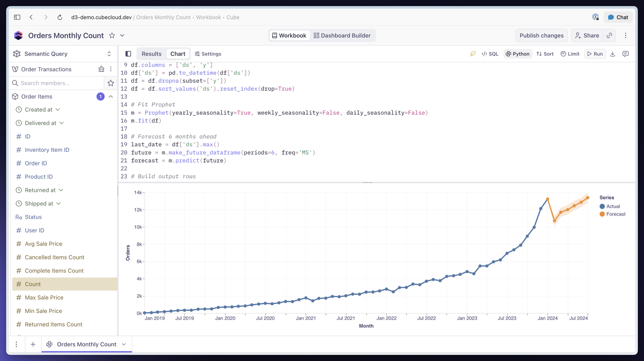Screen dimensions: 644x361
Task: Open Order Transactions more options
Action: tap(111, 69)
